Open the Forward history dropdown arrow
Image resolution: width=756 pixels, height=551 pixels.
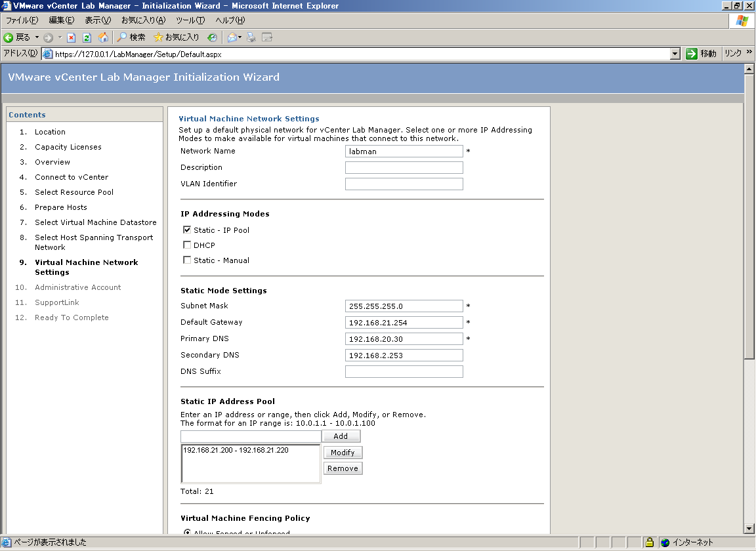point(60,37)
